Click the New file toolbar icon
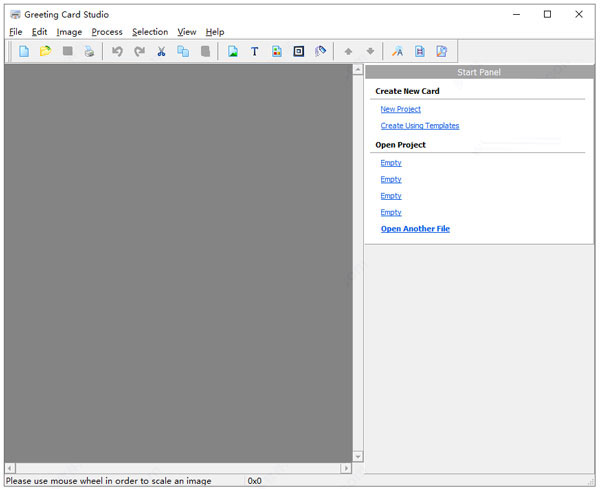Viewport: 600px width, 489px height. 24,51
